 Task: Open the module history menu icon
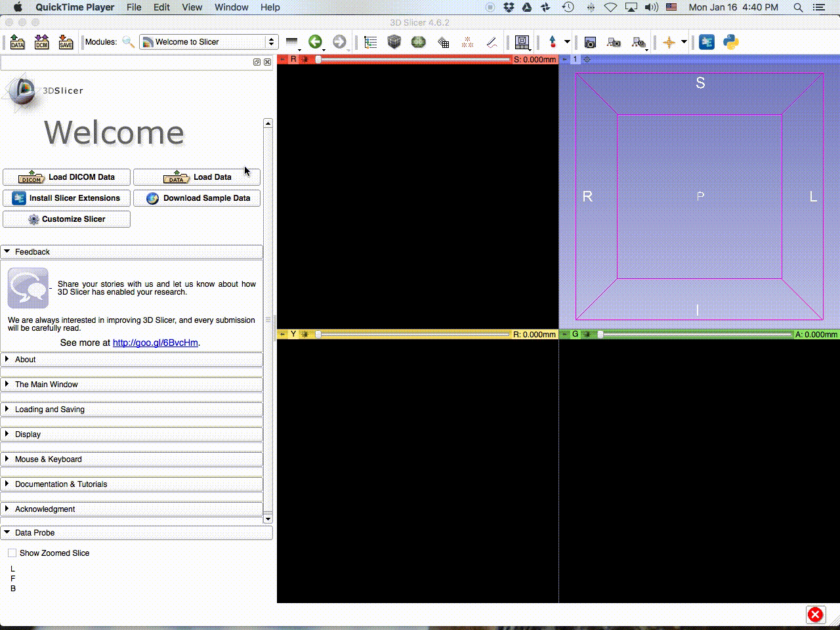(292, 42)
